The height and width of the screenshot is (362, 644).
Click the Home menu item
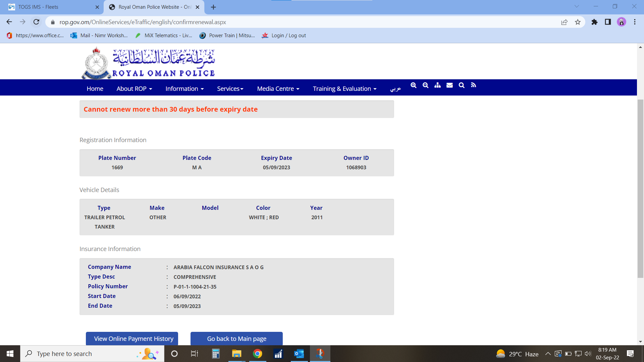pos(95,89)
